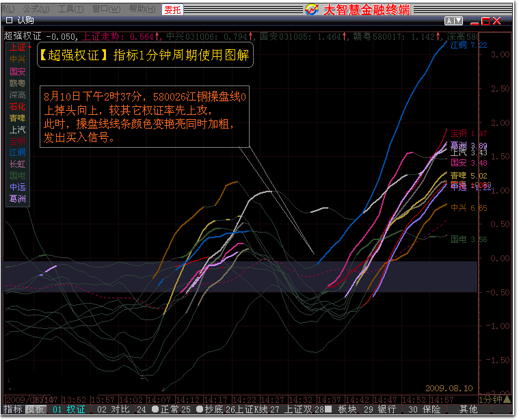The height and width of the screenshot is (420, 519).
Task: Select the 27 上证双 template tab
Action: pyautogui.click(x=291, y=410)
